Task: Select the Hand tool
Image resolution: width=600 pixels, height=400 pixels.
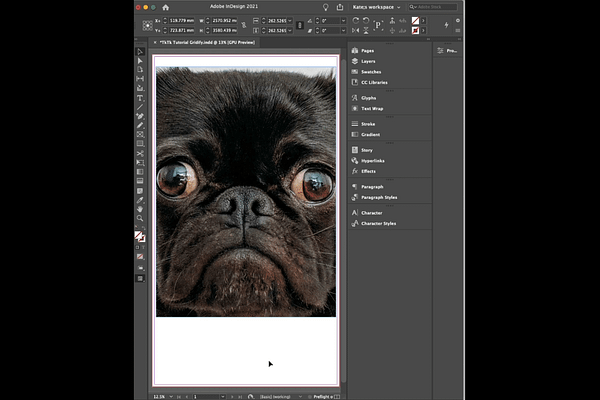Action: 140,208
